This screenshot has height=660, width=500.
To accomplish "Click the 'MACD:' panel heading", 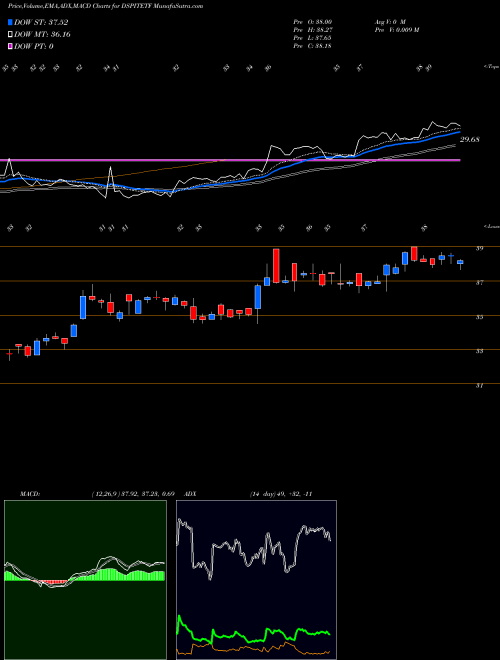I will point(29,493).
